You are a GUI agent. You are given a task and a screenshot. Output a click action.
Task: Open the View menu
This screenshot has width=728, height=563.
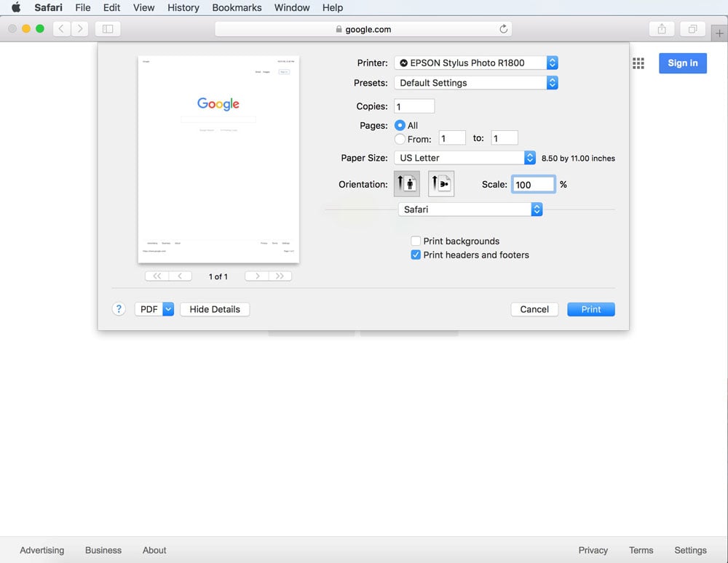pyautogui.click(x=143, y=7)
